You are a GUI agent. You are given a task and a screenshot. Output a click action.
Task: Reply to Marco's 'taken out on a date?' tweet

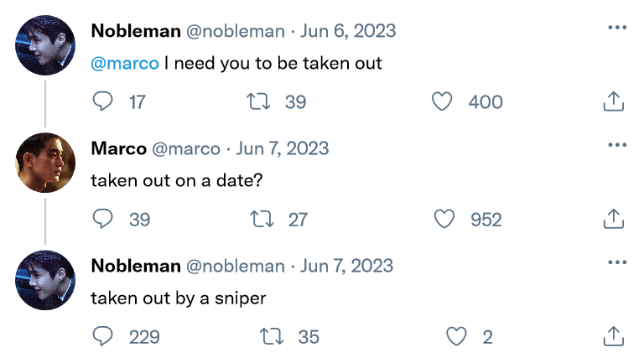[x=102, y=219]
